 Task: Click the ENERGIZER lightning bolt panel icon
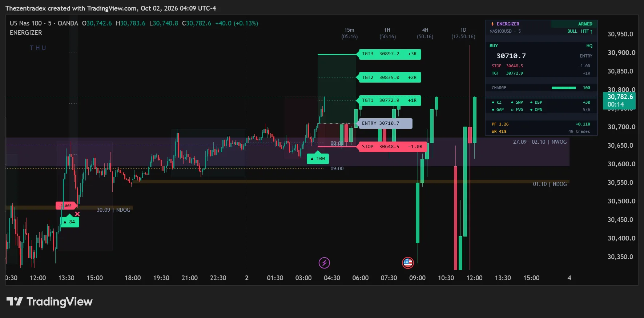click(x=493, y=24)
